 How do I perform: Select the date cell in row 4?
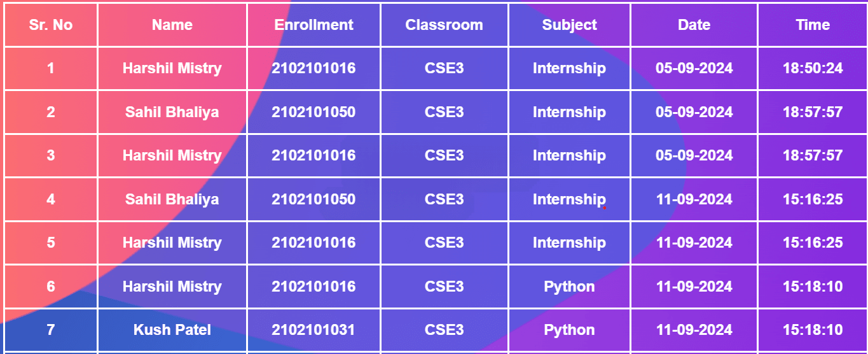(x=694, y=199)
